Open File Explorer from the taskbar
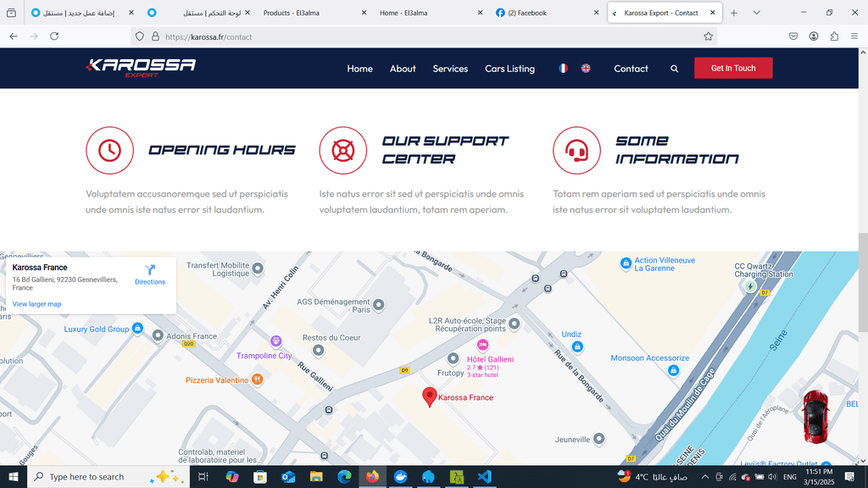Viewport: 868px width, 488px height. pos(316,476)
